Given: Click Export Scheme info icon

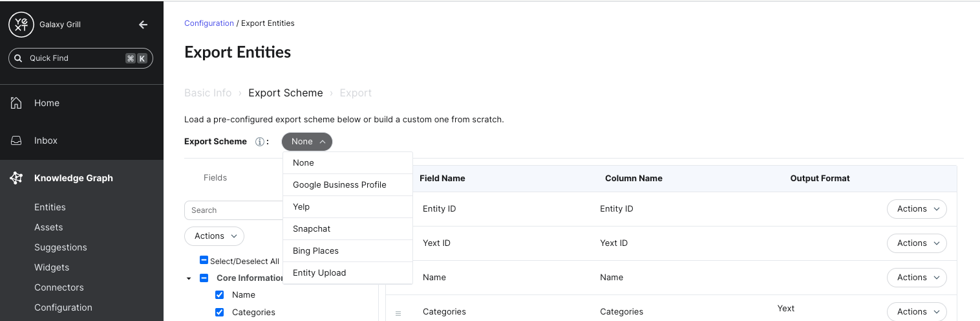Looking at the screenshot, I should pos(260,142).
